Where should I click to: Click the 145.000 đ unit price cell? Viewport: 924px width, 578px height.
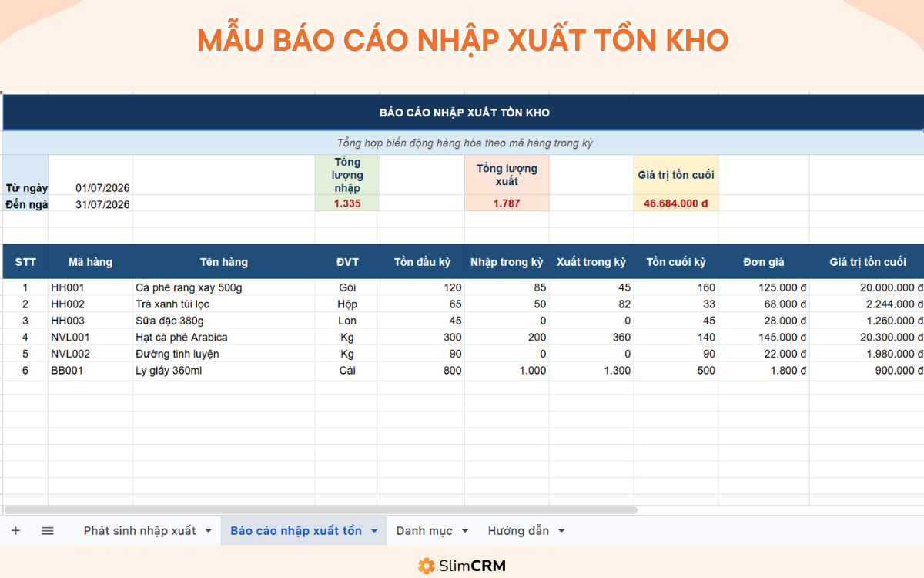764,338
